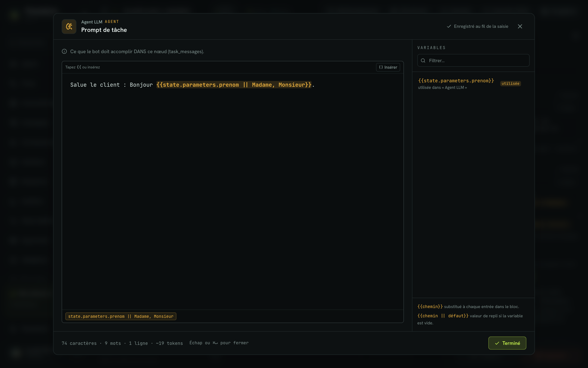Click the Insérer variable button
Screen dimensions: 588x368
pyautogui.click(x=388, y=67)
